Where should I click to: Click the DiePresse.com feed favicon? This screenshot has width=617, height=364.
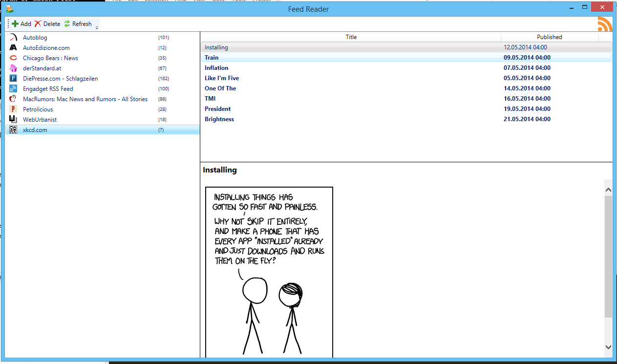14,79
